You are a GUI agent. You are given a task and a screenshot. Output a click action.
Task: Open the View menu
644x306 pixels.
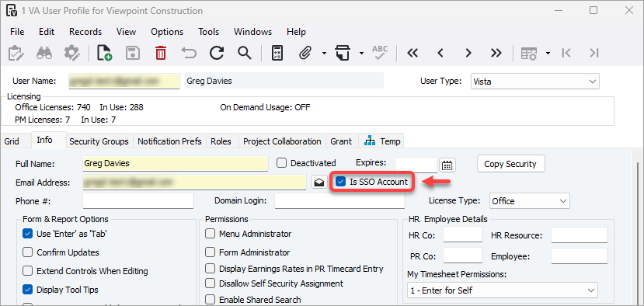coord(126,32)
